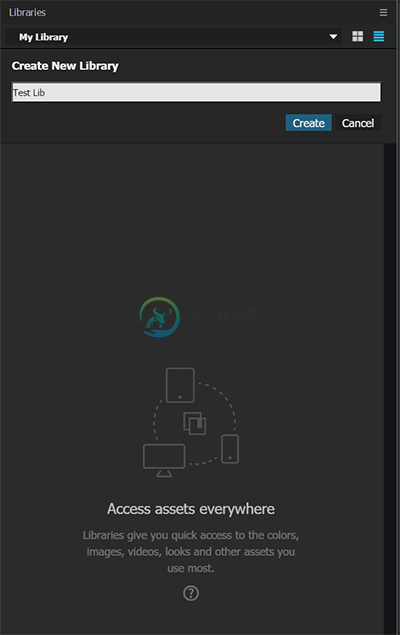Open the My Library selection list
400x635 pixels.
coord(173,37)
